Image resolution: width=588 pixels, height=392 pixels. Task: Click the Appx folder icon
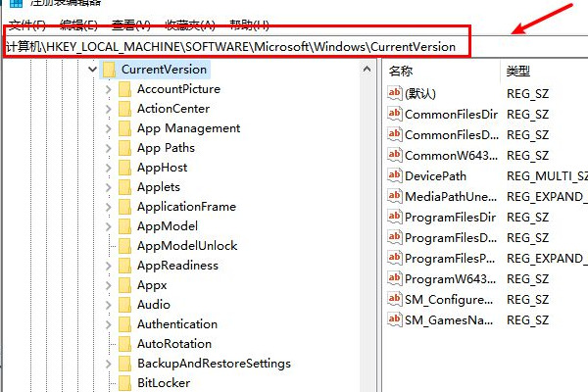click(x=124, y=285)
